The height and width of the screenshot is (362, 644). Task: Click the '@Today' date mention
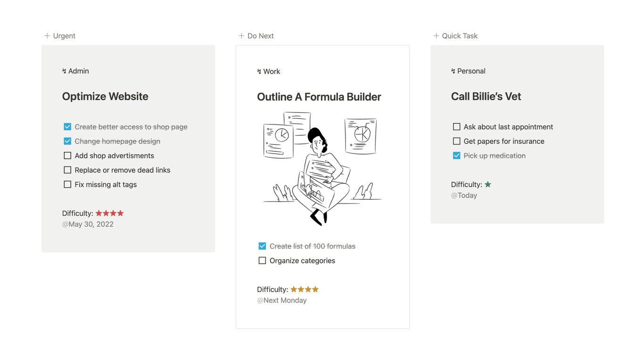tap(464, 196)
